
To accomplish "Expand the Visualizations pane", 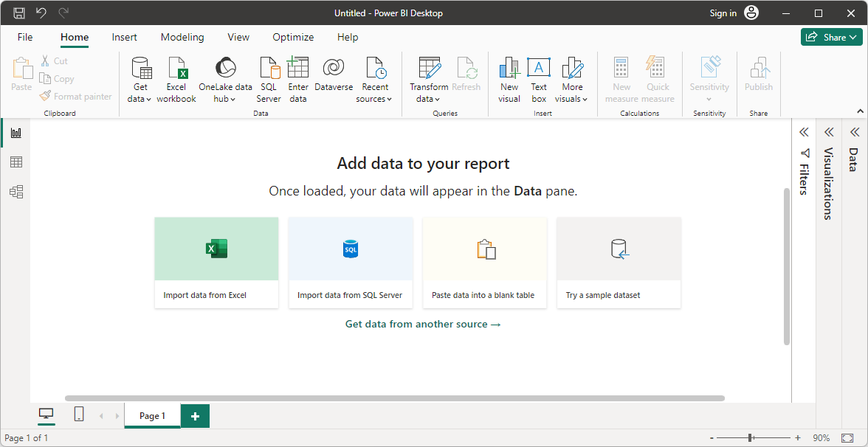I will click(x=829, y=131).
